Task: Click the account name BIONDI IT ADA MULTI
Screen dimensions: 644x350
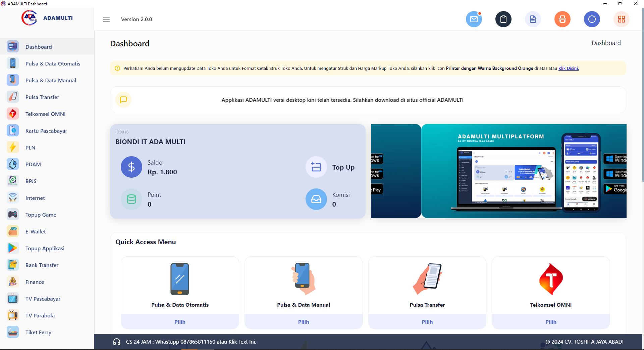Action: [x=150, y=142]
